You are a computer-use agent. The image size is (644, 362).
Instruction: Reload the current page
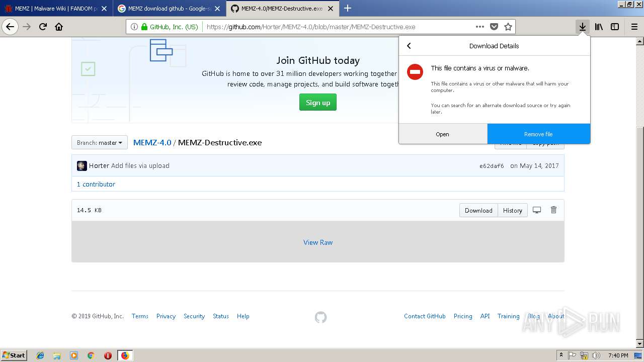43,27
